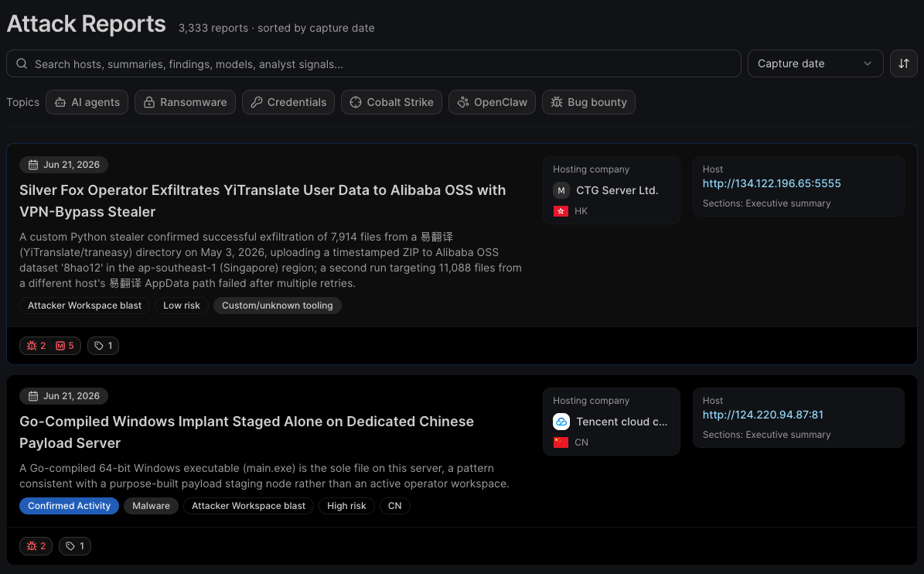Click the CTG Server Ltd. company name
This screenshot has height=574, width=924.
coord(617,190)
